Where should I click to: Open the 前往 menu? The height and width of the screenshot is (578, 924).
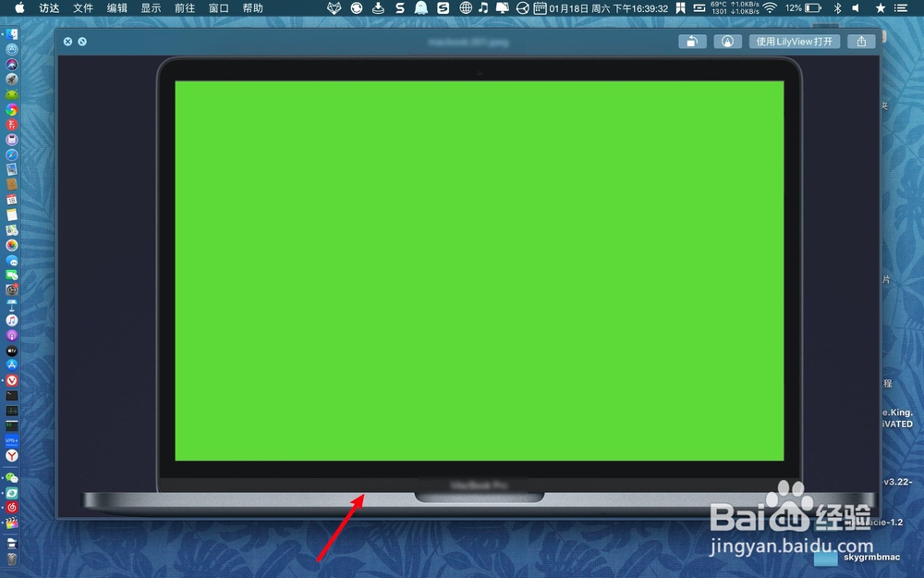[x=185, y=7]
